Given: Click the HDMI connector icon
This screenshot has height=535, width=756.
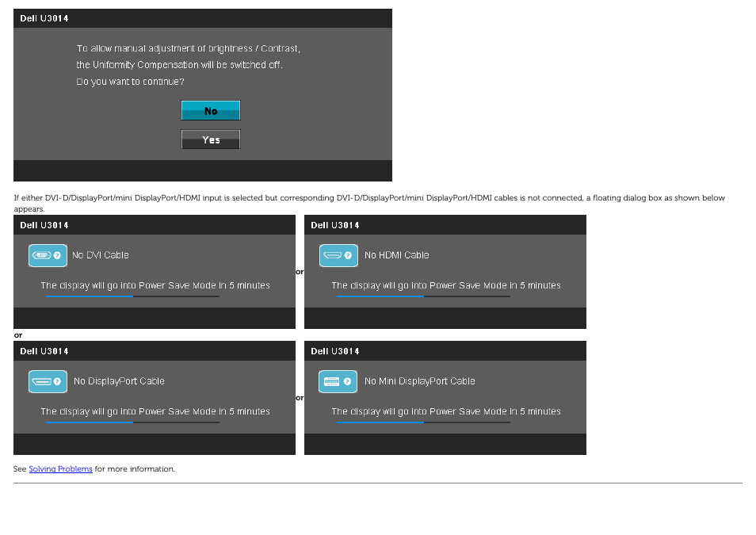Looking at the screenshot, I should (x=338, y=256).
